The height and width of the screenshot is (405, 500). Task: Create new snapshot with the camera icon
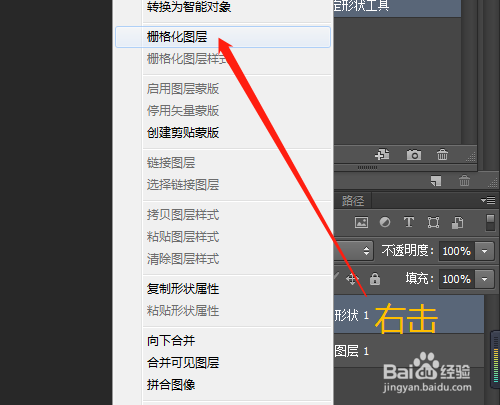tap(414, 155)
